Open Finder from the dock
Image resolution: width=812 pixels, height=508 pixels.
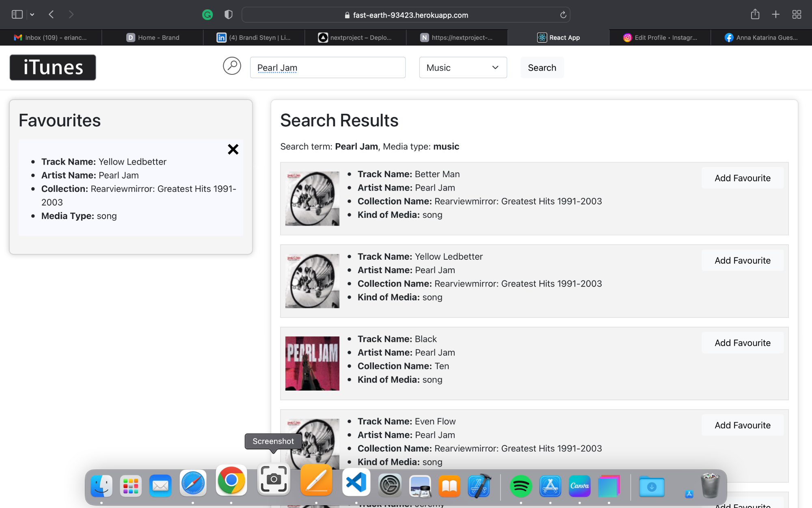101,485
